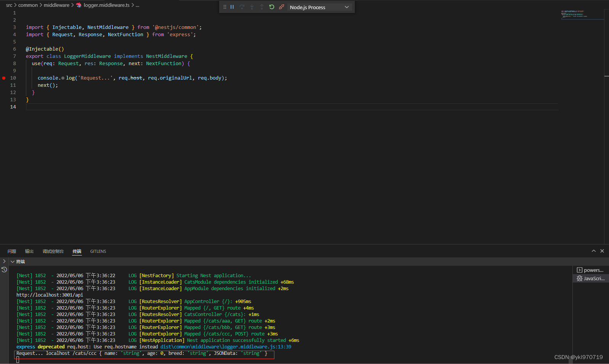Screen dimensions: 609x364
Task: Select the JavaScript debug terminal entry
Action: [x=590, y=278]
